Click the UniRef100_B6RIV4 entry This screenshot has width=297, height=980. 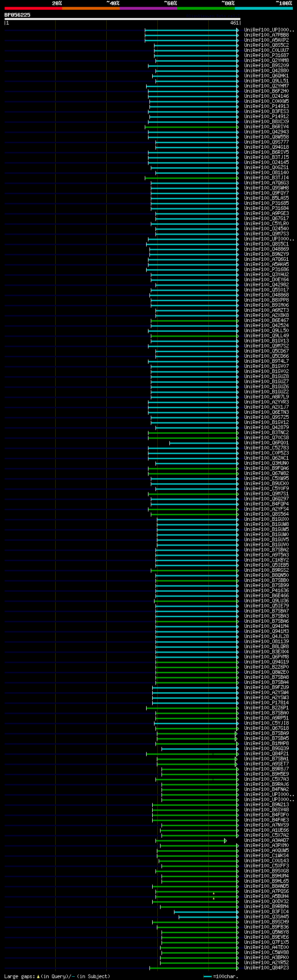[266, 126]
